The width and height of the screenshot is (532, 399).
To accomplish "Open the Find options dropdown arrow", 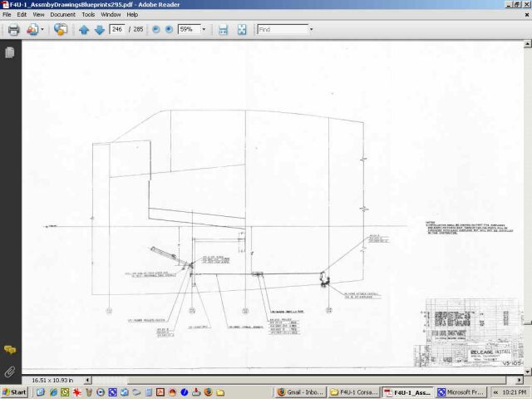I will click(312, 30).
